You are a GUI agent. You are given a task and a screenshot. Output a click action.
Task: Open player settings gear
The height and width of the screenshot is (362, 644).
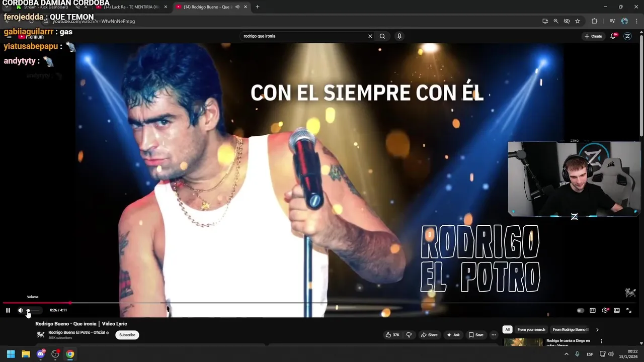[605, 310]
